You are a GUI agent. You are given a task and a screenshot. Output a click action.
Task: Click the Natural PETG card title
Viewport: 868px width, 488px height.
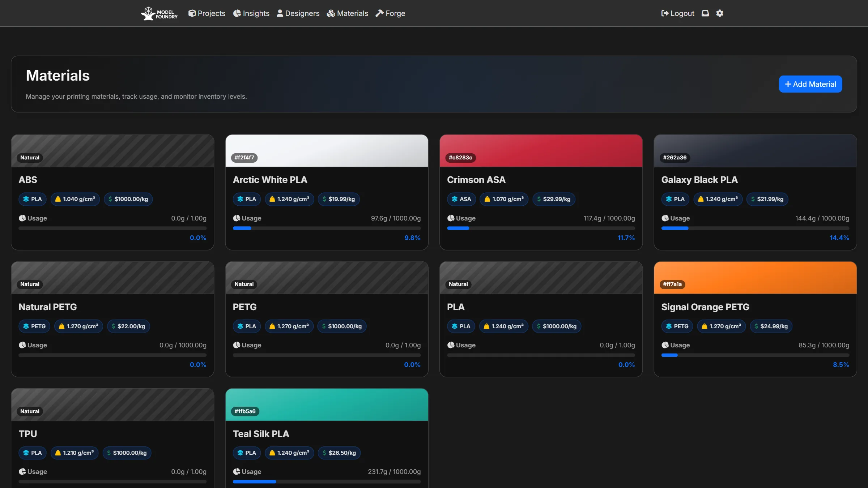pyautogui.click(x=47, y=307)
